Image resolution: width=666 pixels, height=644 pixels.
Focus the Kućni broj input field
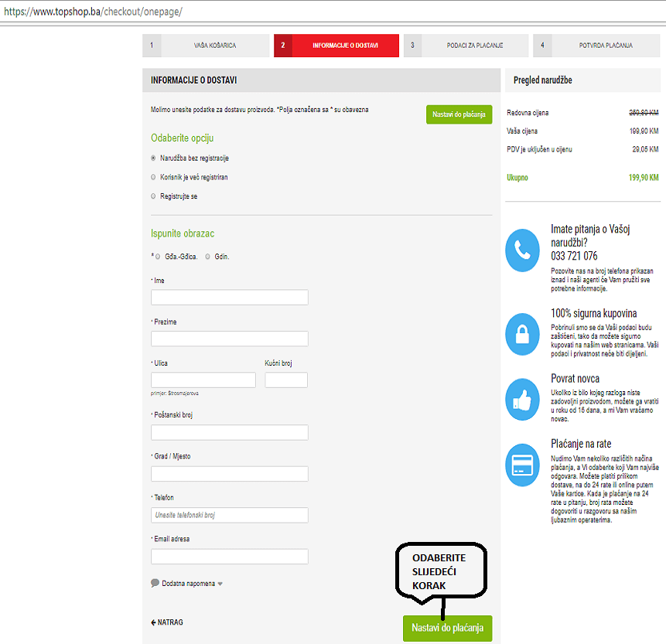286,380
